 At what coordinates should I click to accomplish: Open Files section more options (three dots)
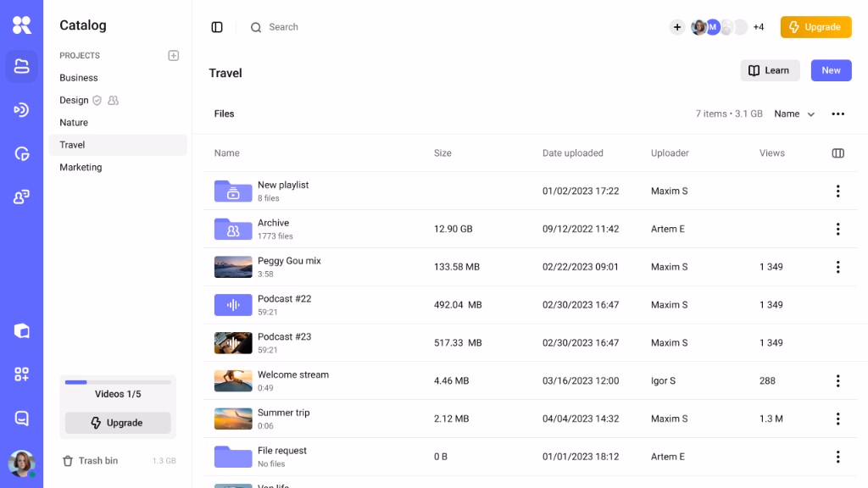click(838, 114)
